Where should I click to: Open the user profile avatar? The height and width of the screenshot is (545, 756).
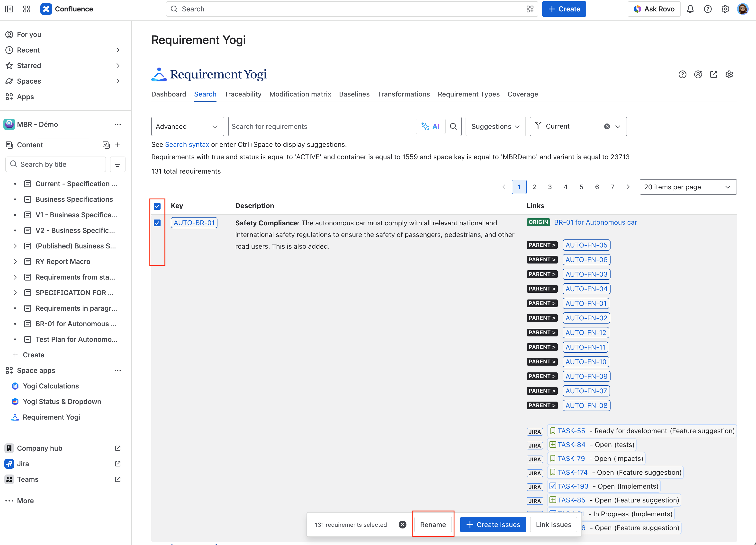pyautogui.click(x=743, y=9)
